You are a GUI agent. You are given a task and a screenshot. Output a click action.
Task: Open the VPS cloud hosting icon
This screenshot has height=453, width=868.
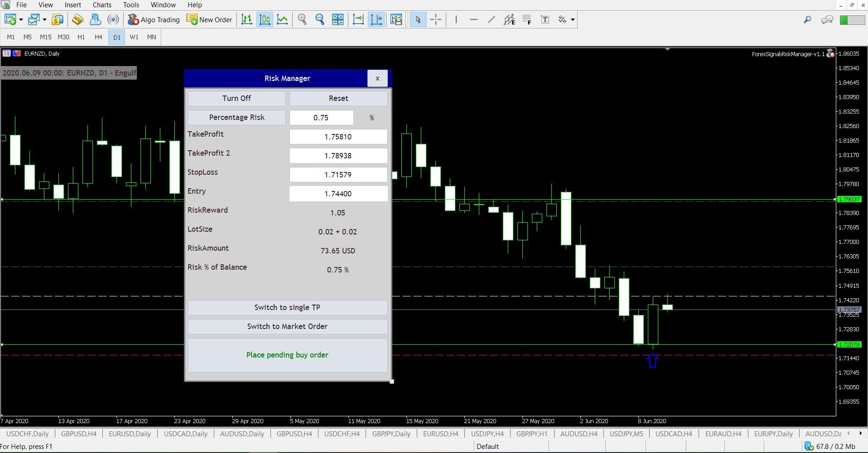coord(95,19)
